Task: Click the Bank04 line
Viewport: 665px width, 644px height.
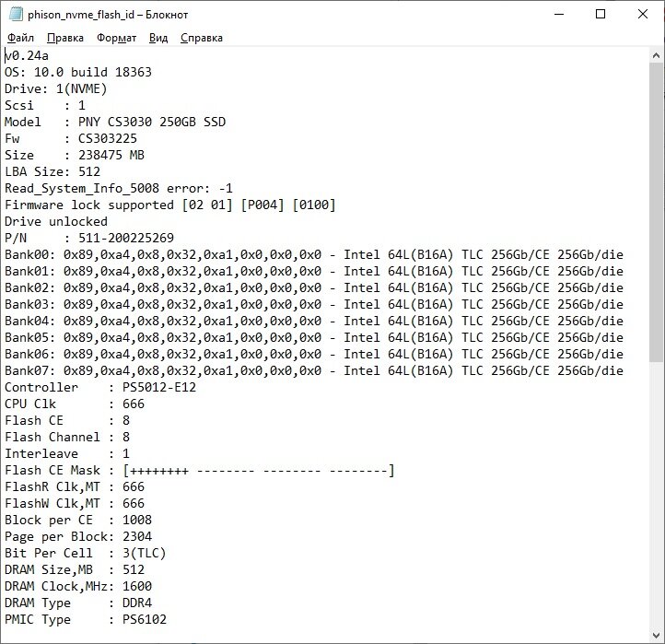Action: point(314,321)
